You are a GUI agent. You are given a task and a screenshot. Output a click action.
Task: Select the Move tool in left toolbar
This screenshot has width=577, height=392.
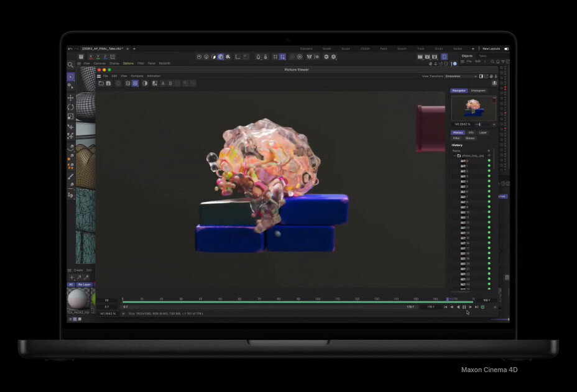pyautogui.click(x=70, y=98)
